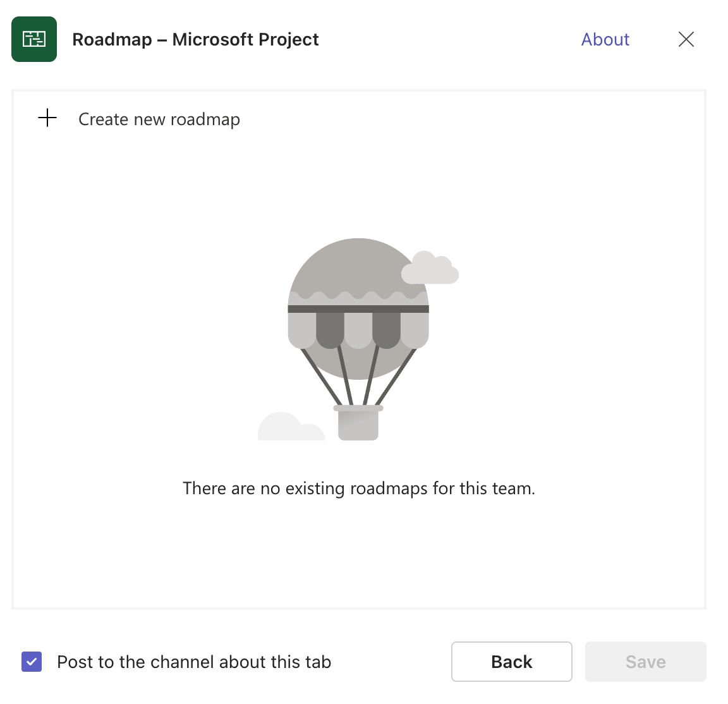The image size is (728, 704).
Task: Click the grayed-out Save button
Action: (x=645, y=662)
